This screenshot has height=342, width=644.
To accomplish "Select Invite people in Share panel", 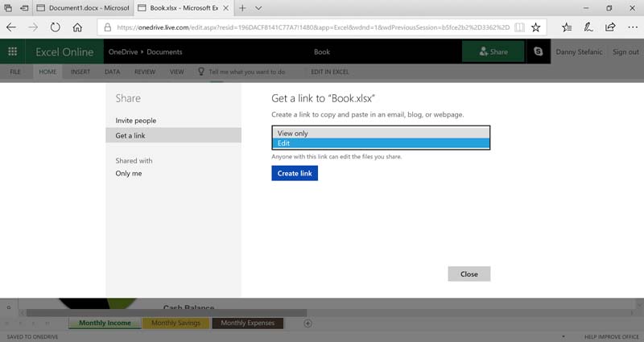I will [135, 120].
